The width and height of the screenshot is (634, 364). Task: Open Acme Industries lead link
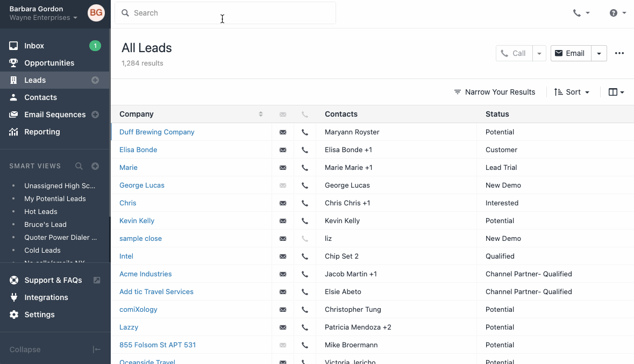[146, 274]
